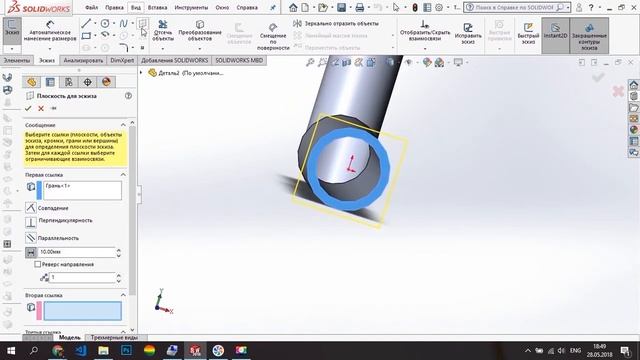The height and width of the screenshot is (360, 640).
Task: Open DisplayManager sphere tab
Action: pyautogui.click(x=106, y=82)
